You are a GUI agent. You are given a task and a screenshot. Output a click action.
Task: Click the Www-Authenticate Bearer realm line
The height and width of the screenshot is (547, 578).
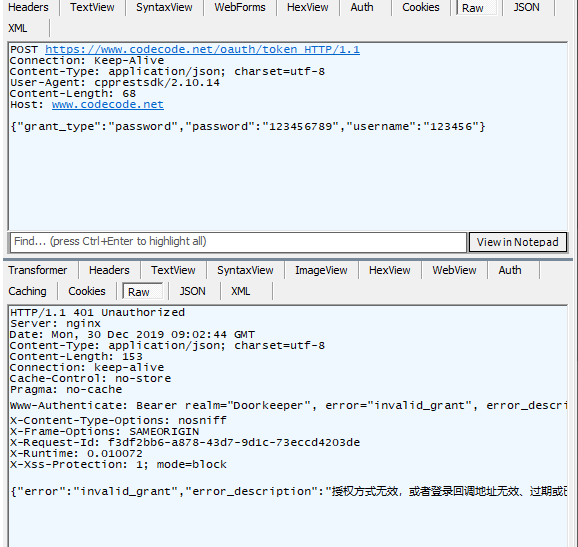click(289, 405)
